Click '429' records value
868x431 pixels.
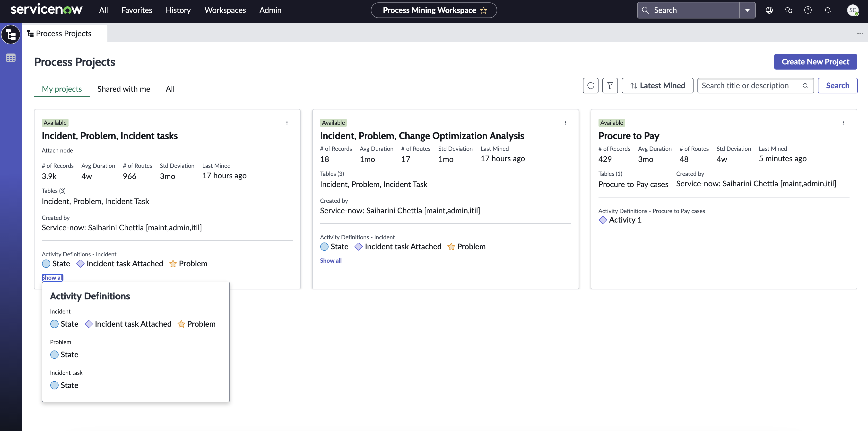pyautogui.click(x=605, y=159)
